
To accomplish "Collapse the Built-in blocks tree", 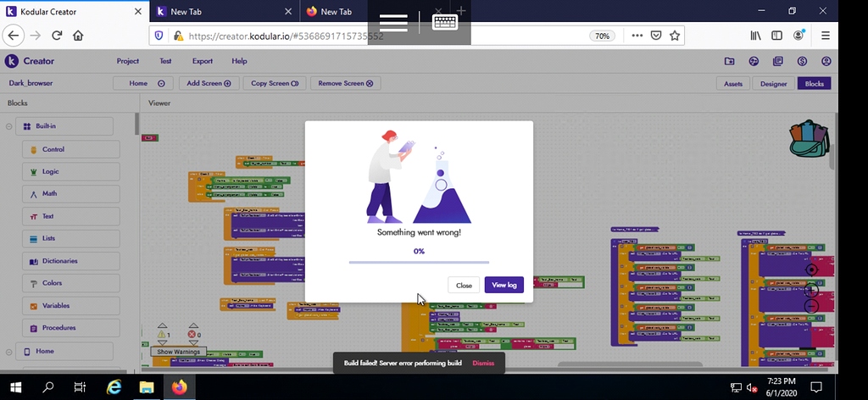I will click(x=8, y=127).
